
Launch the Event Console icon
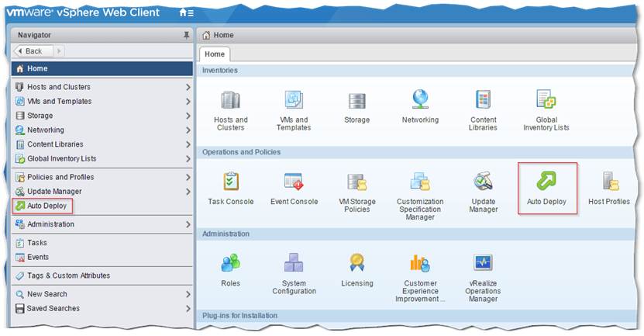(x=294, y=182)
